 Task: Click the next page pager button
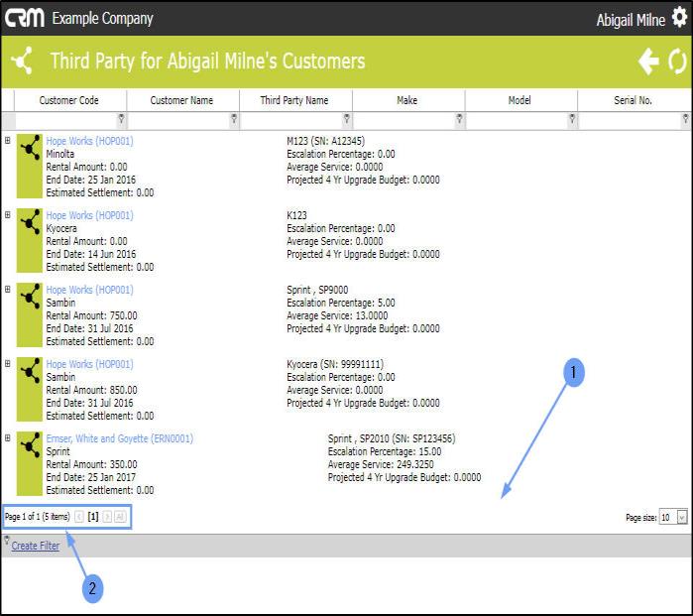107,517
